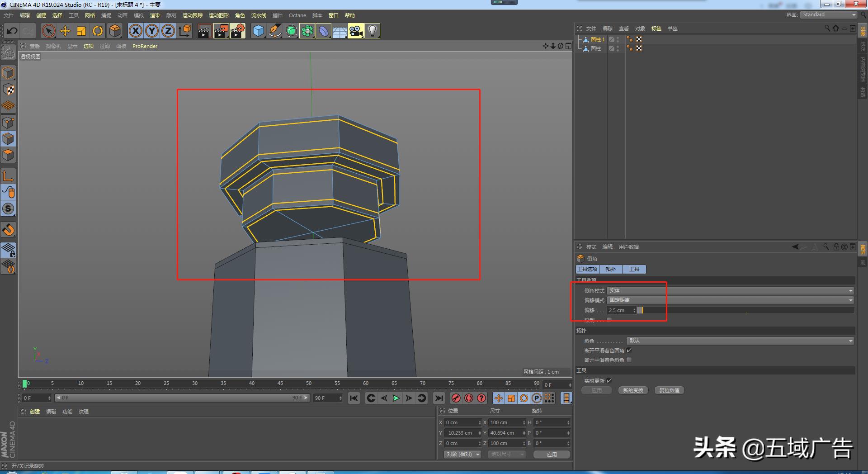The width and height of the screenshot is (868, 474).
Task: Switch to Polygons mode
Action: tap(8, 155)
